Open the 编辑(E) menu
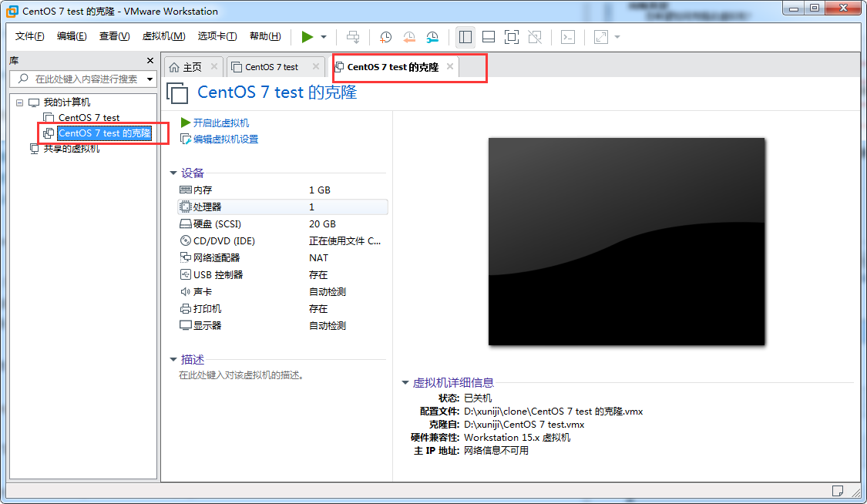Screen dimensions: 867x504 pos(72,36)
